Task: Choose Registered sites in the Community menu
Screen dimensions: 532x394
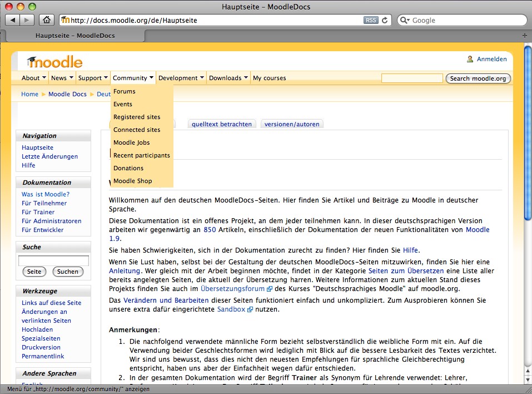Action: (137, 117)
